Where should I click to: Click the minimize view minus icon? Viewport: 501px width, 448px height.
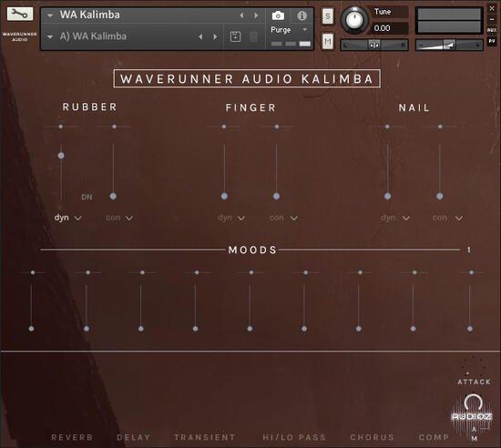tap(492, 19)
